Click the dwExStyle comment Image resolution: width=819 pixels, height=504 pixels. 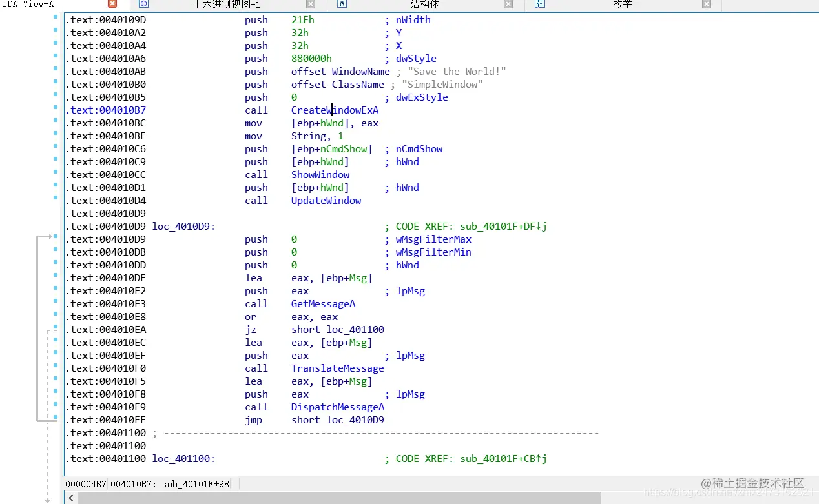tap(422, 97)
